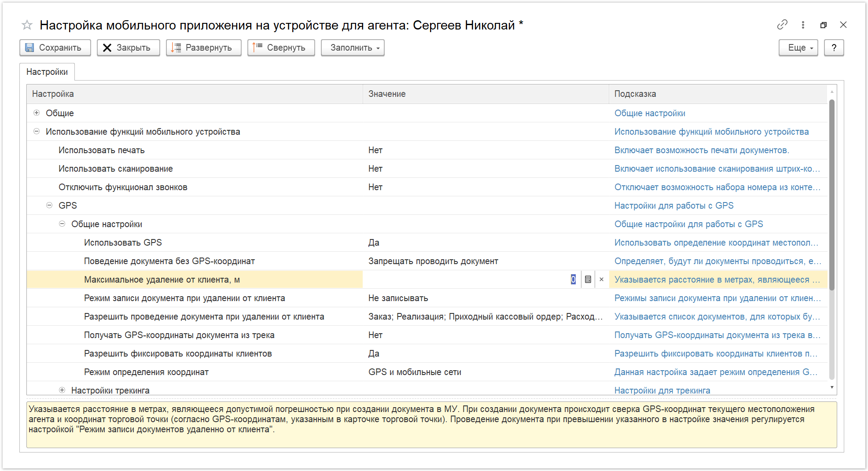The height and width of the screenshot is (471, 868).
Task: Click the Нет value for Отключить функционал звонков
Action: (x=375, y=187)
